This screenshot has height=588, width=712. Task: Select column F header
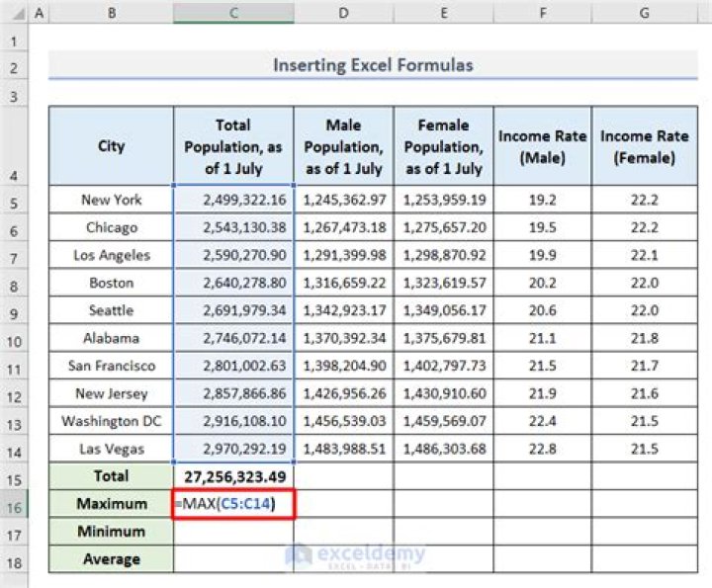543,13
